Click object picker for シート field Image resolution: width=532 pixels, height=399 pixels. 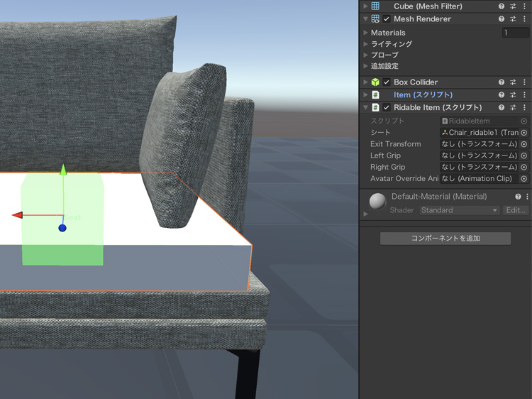(524, 133)
